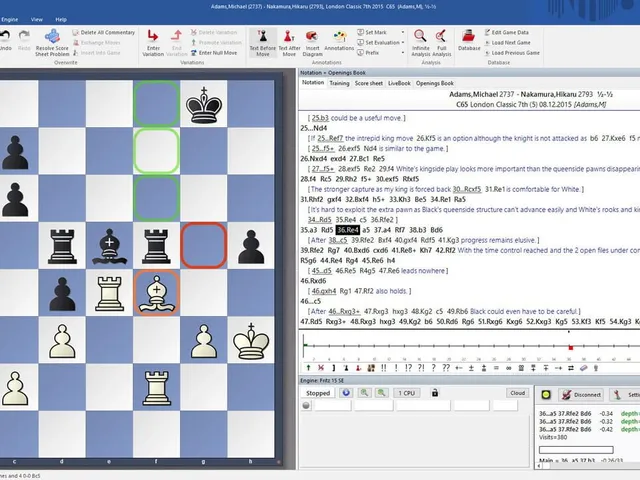Click the green promote-variation arrow in annotation bar

(x=308, y=368)
